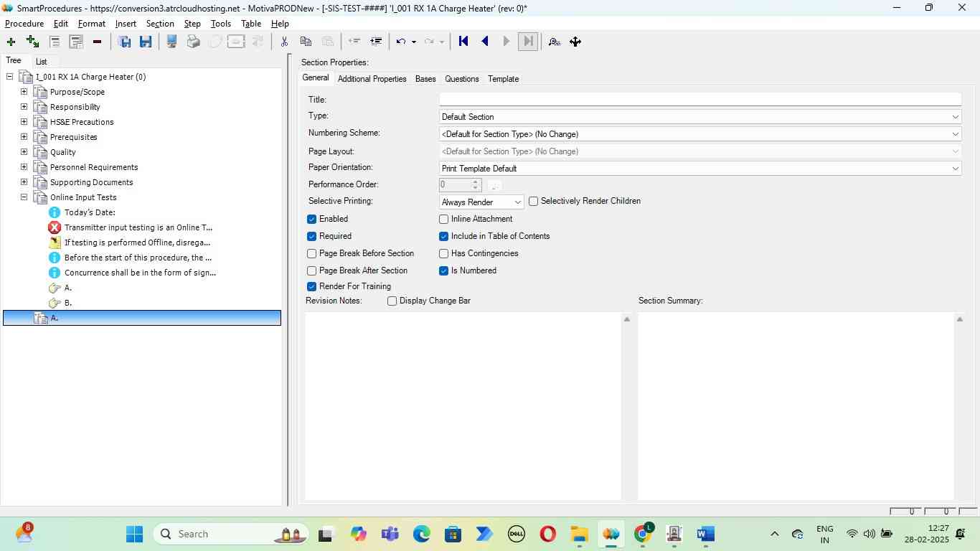This screenshot has width=980, height=551.
Task: Switch to the List tab
Action: 42,62
